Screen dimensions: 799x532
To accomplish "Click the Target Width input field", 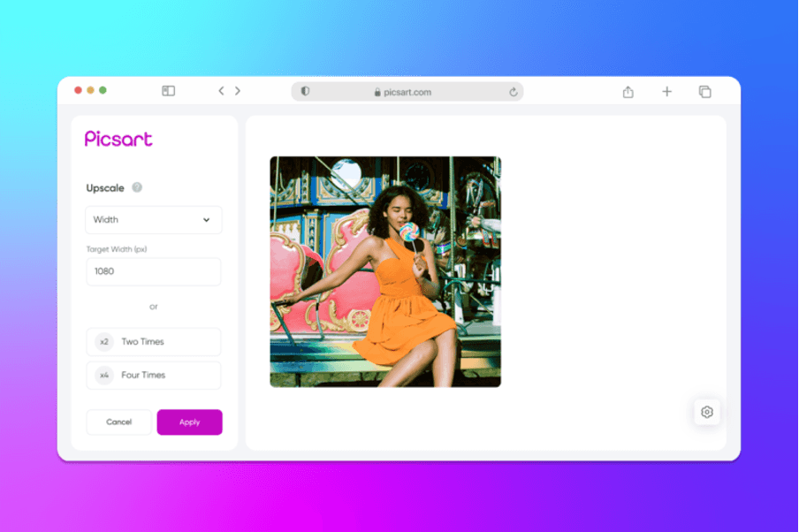I will 153,271.
